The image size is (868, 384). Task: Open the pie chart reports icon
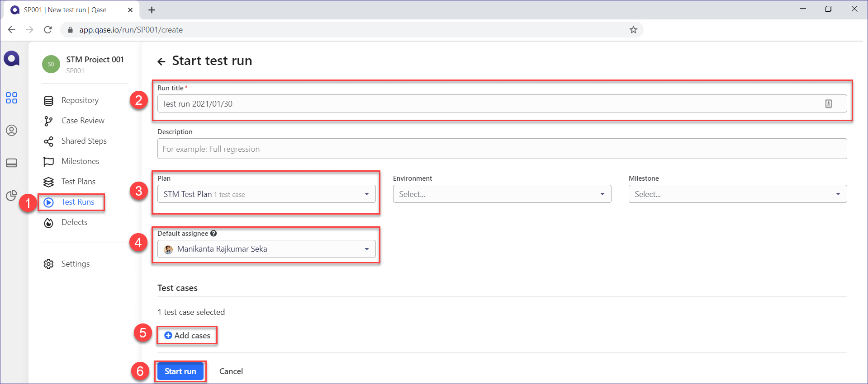12,195
